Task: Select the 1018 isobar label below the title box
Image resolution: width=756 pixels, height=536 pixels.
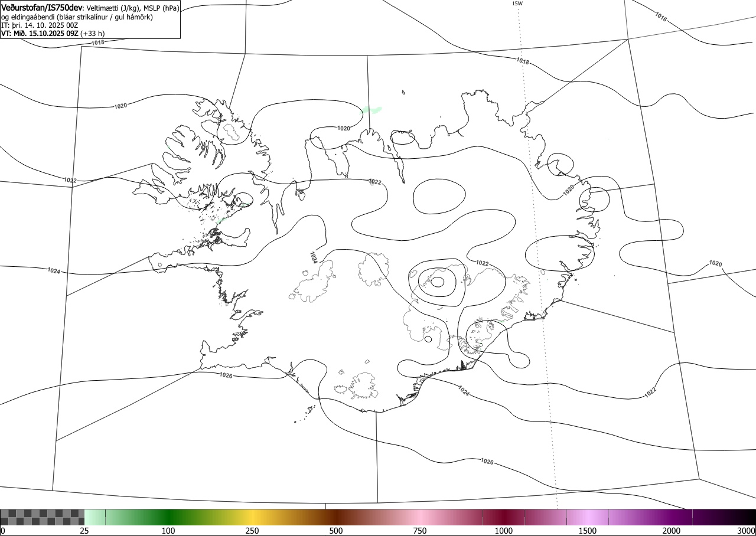Action: [98, 42]
